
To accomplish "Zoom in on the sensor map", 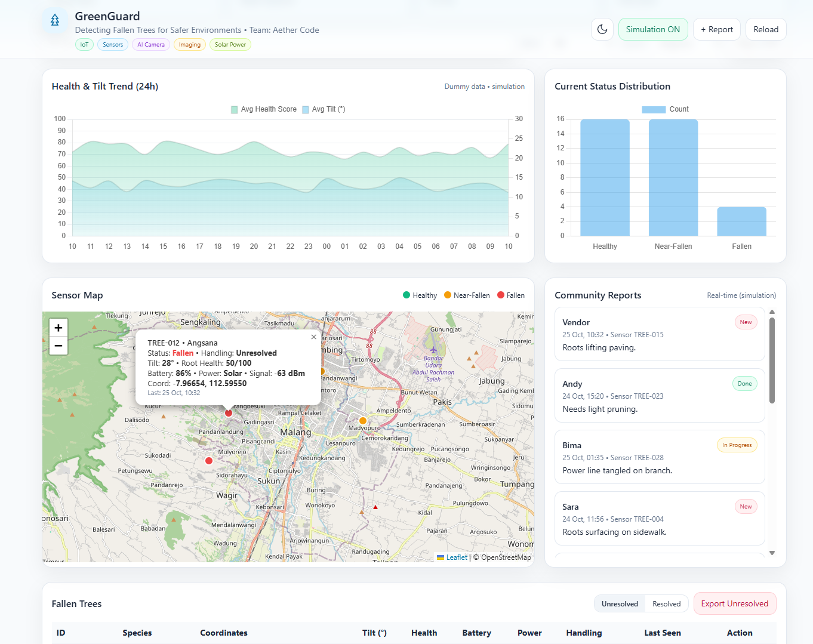I will 58,328.
